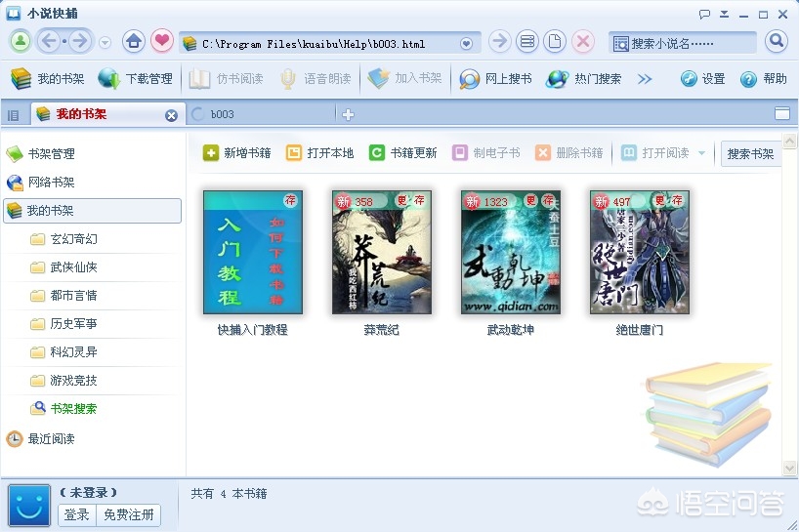The image size is (799, 532).
Task: Click 免费注册 free register button
Action: pyautogui.click(x=128, y=514)
